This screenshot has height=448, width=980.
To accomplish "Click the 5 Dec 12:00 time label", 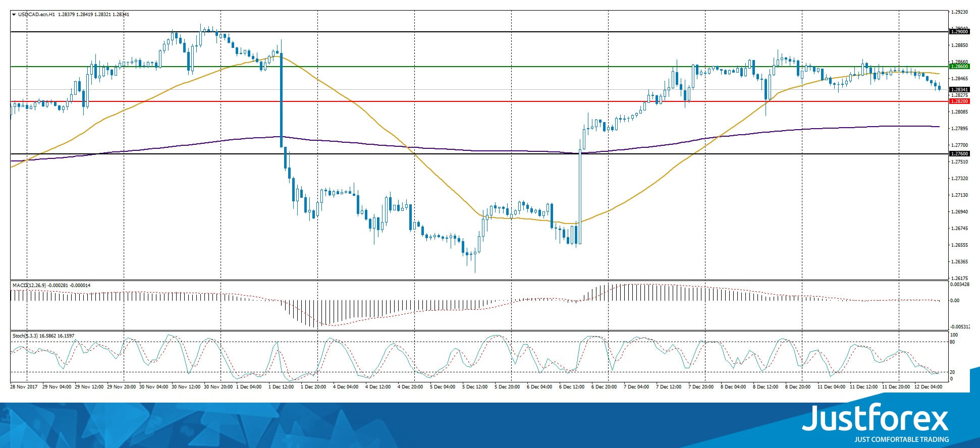I will coord(475,387).
